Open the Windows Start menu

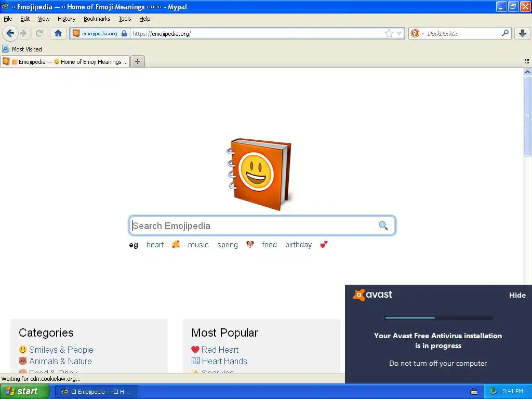[x=25, y=392]
